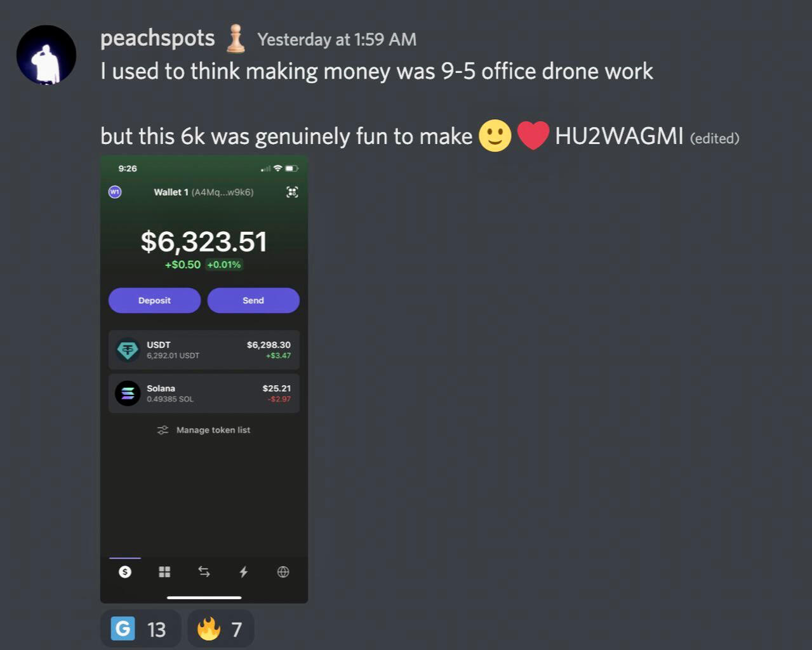This screenshot has height=650, width=812.
Task: Switch to the dollar home tab
Action: [x=125, y=572]
